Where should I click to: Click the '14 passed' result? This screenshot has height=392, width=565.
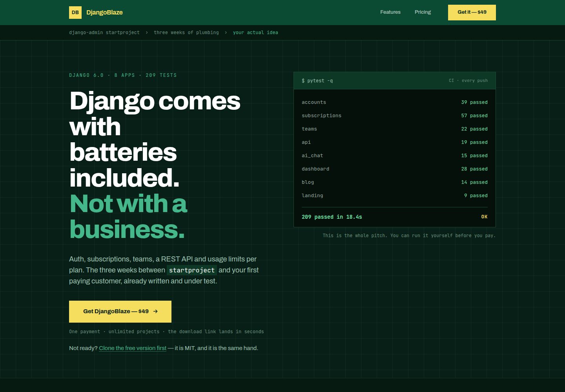pos(474,182)
